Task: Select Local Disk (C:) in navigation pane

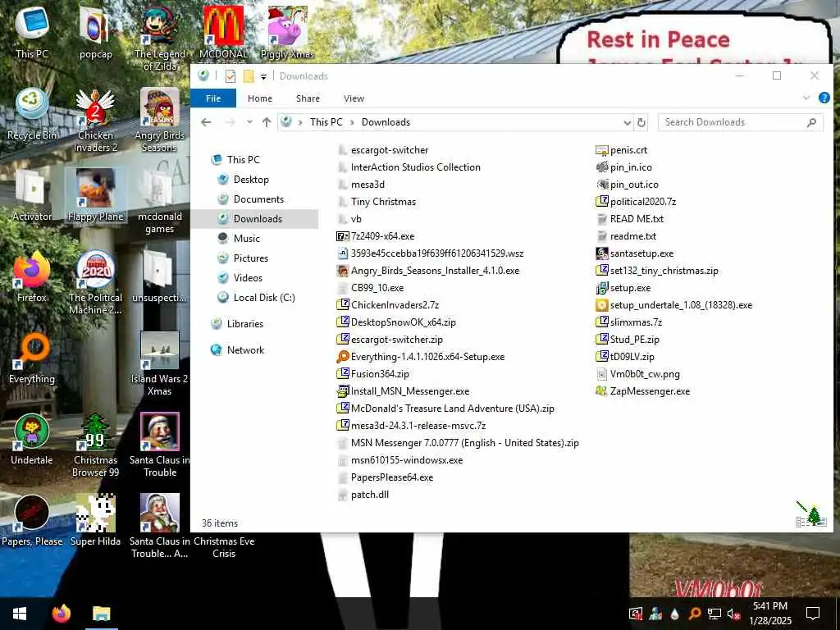Action: 264,297
